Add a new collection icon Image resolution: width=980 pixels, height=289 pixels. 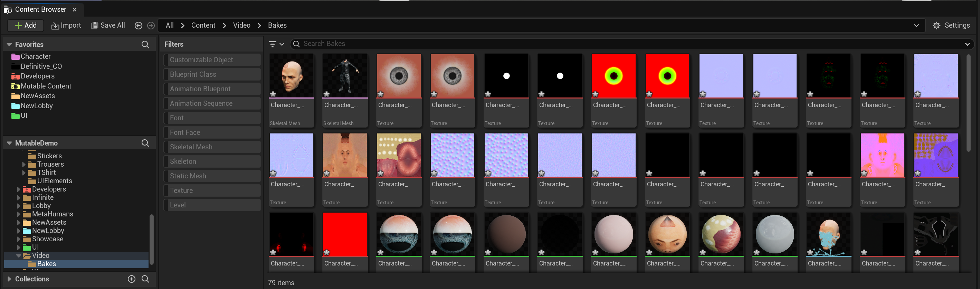(132, 279)
